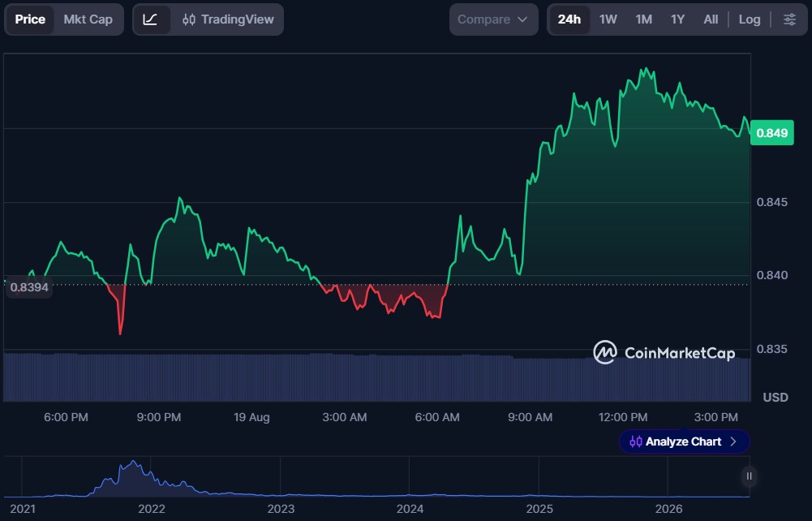The image size is (812, 521).
Task: Select the 1W time range
Action: (x=608, y=19)
